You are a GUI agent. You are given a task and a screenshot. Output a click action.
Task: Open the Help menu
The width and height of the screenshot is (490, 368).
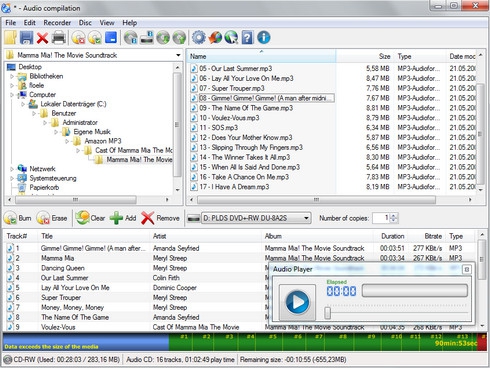click(130, 23)
